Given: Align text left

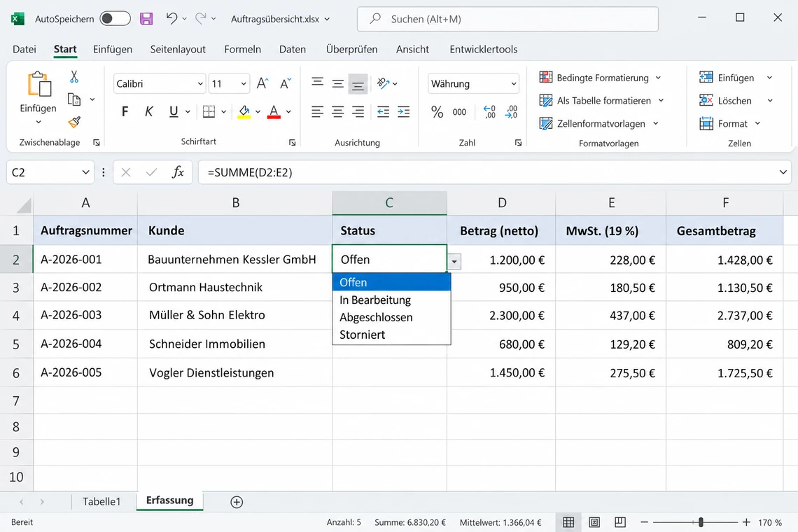Looking at the screenshot, I should [x=318, y=112].
